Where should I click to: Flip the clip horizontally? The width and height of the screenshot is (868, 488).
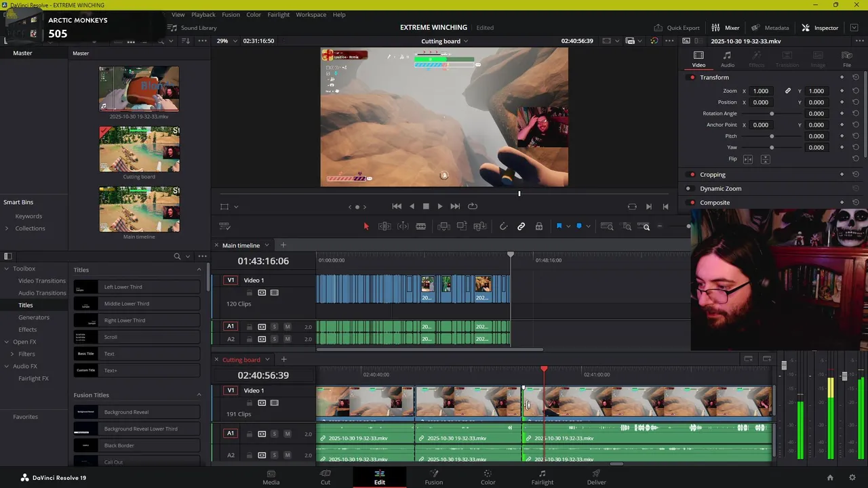[x=748, y=159]
